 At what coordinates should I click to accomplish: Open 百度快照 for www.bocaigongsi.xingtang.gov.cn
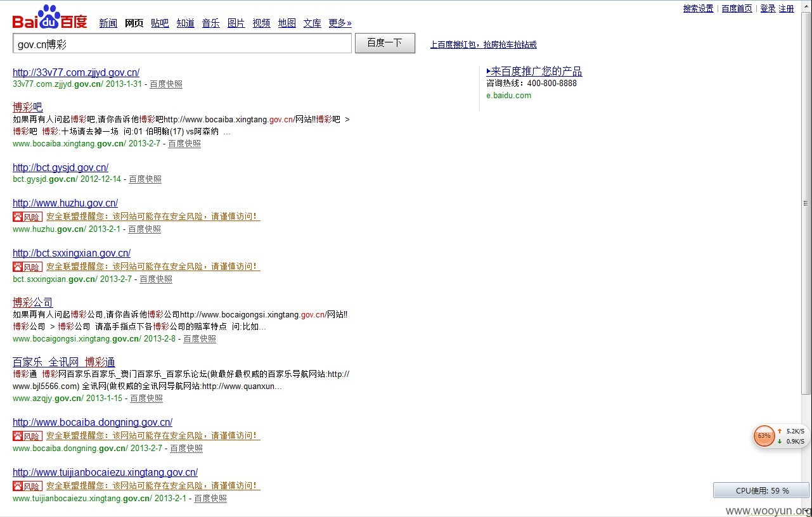pyautogui.click(x=200, y=339)
